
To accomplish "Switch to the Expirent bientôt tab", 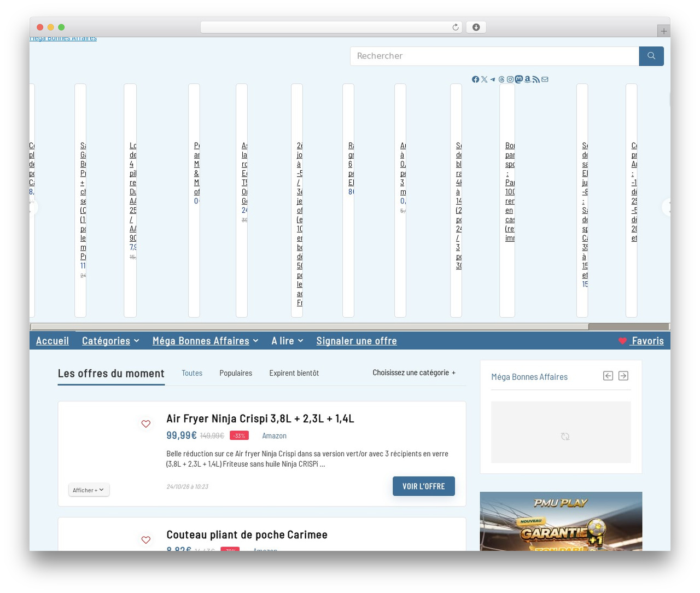I will (294, 373).
